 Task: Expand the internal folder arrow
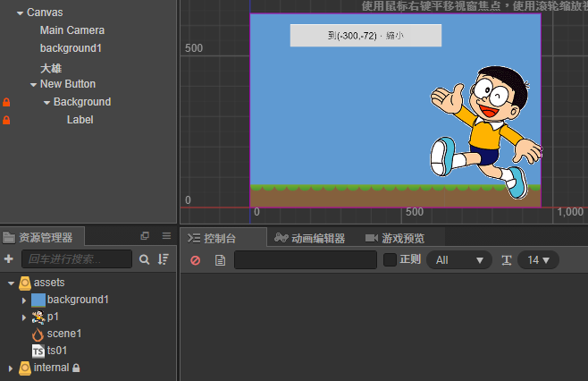pos(11,368)
